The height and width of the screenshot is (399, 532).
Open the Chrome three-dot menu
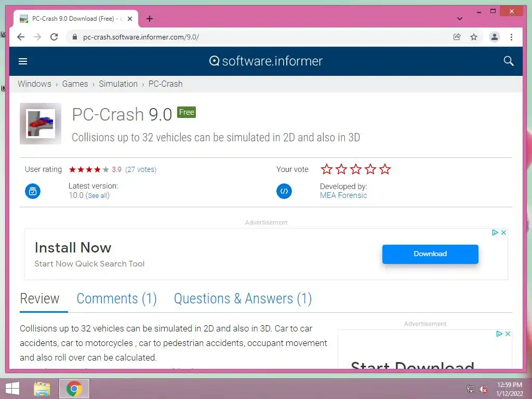(x=511, y=37)
